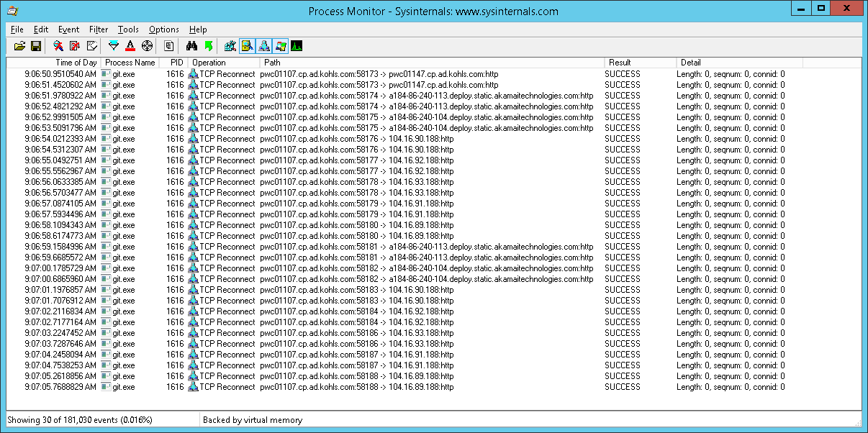Click git.exe icon in the 9:07:03.2247452 AM row
Screen dimensions: 868x433
click(106, 333)
